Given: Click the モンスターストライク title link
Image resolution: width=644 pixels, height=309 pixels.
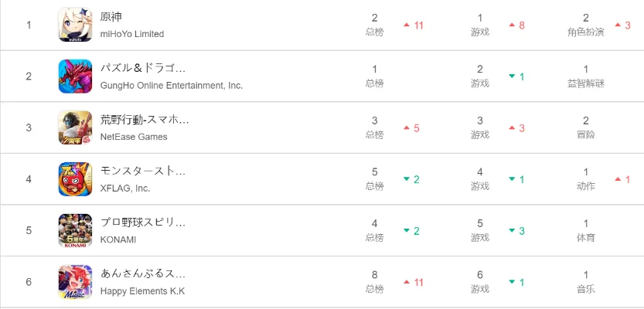Looking at the screenshot, I should click(x=143, y=171).
